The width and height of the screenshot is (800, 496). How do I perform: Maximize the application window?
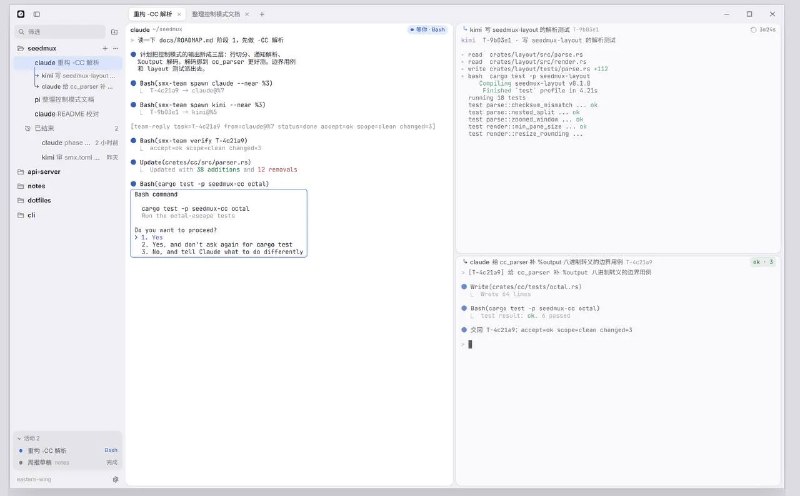pyautogui.click(x=749, y=14)
